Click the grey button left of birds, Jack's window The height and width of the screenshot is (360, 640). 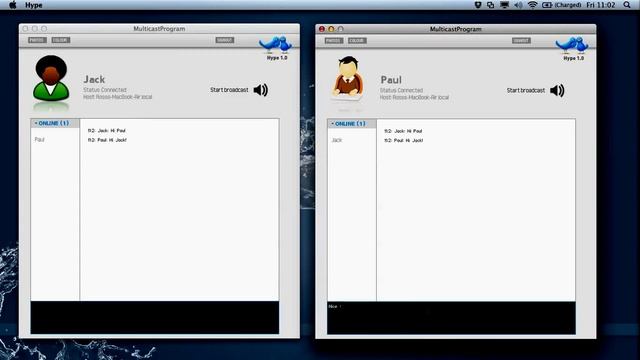coord(224,40)
